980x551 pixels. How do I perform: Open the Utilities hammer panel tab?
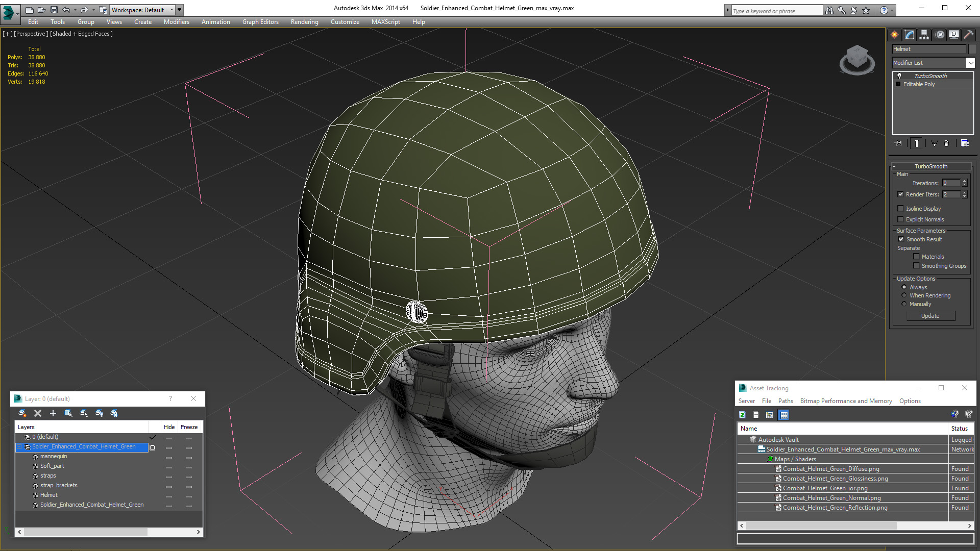(x=968, y=35)
